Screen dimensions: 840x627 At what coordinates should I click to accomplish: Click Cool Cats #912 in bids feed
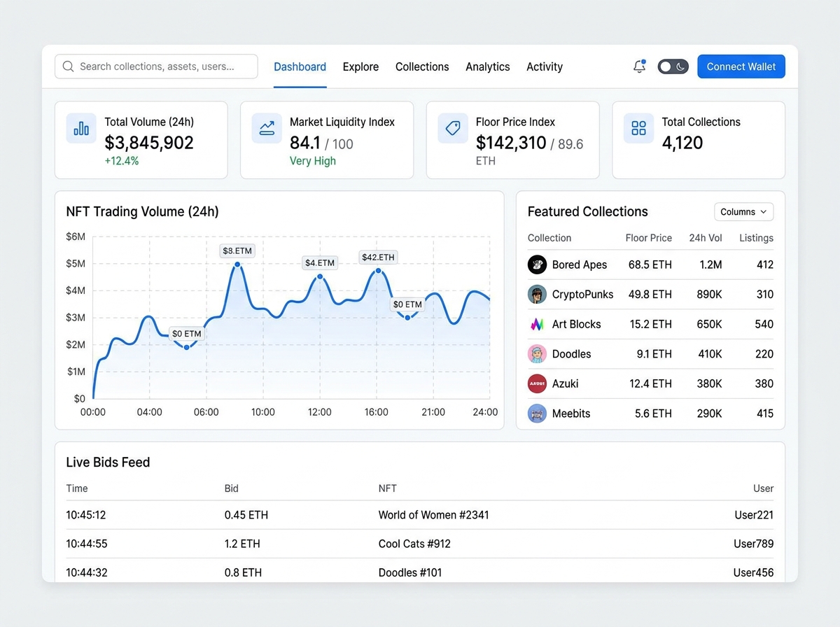pos(414,544)
